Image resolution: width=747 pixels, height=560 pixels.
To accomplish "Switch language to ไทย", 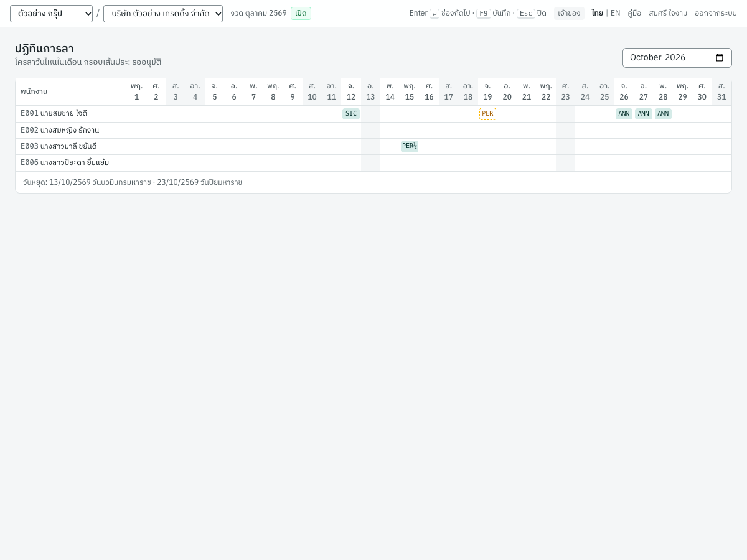I will pos(597,13).
